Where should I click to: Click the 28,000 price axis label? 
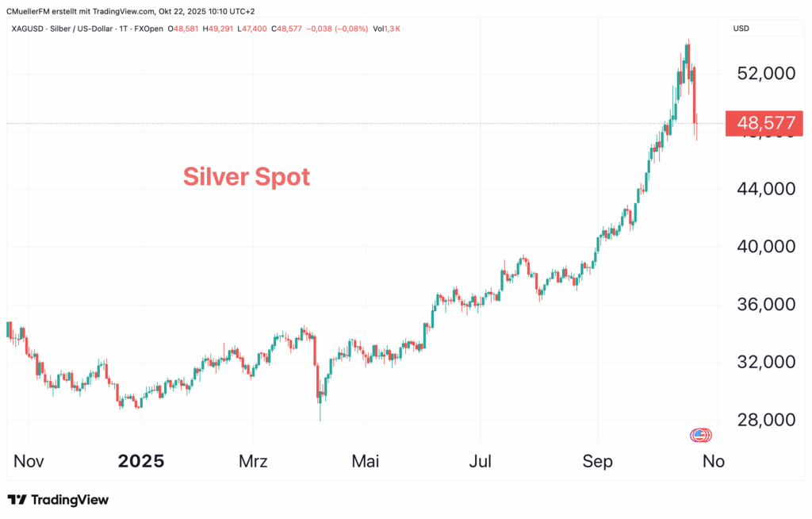765,420
